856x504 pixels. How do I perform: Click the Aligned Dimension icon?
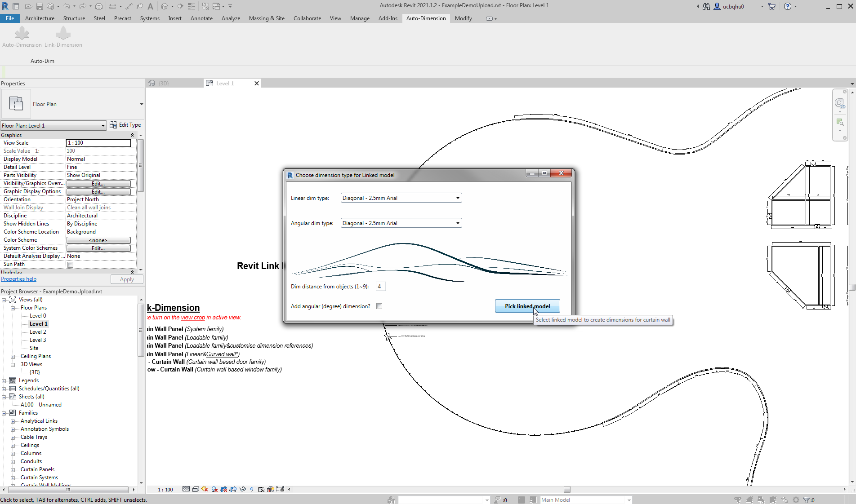[x=129, y=6]
